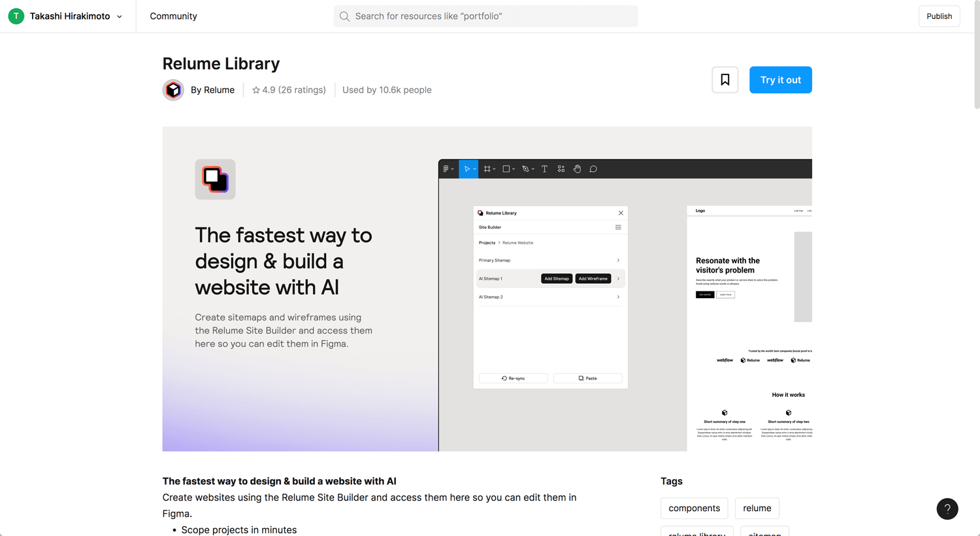980x536 pixels.
Task: Click the Add Wireframe button
Action: [x=593, y=278]
